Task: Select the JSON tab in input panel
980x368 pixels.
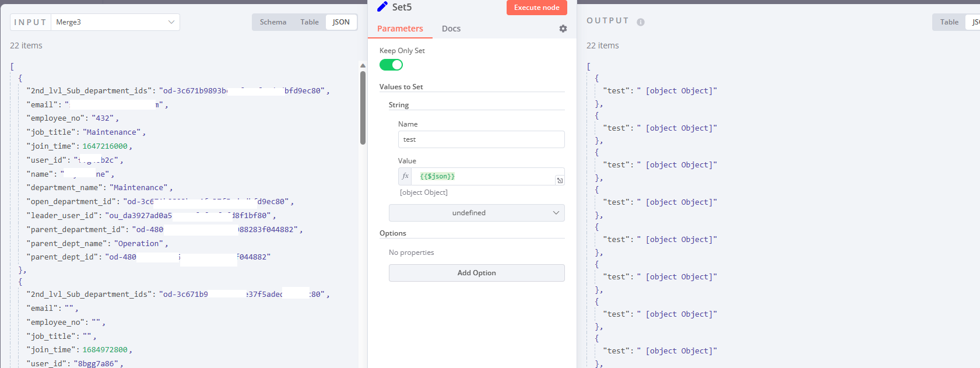Action: (341, 22)
